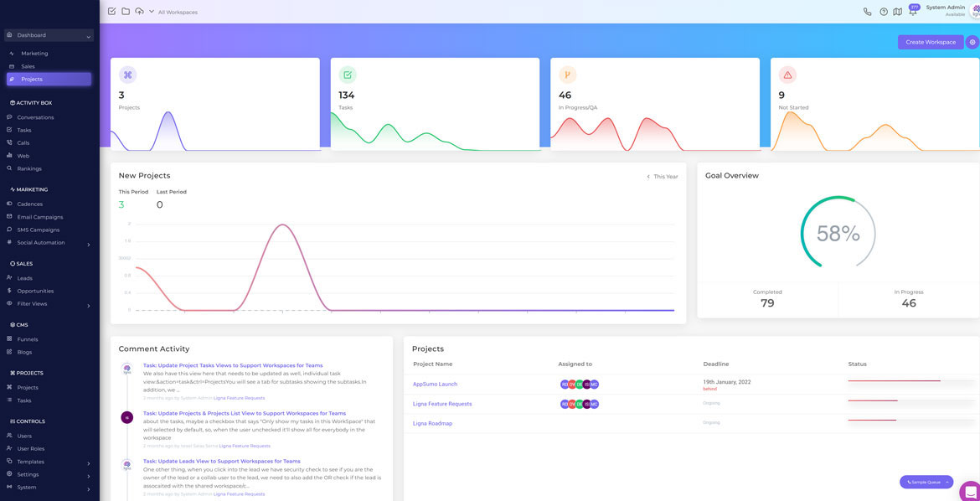Image resolution: width=980 pixels, height=501 pixels.
Task: Expand the Filter Views submenu
Action: [x=88, y=304]
